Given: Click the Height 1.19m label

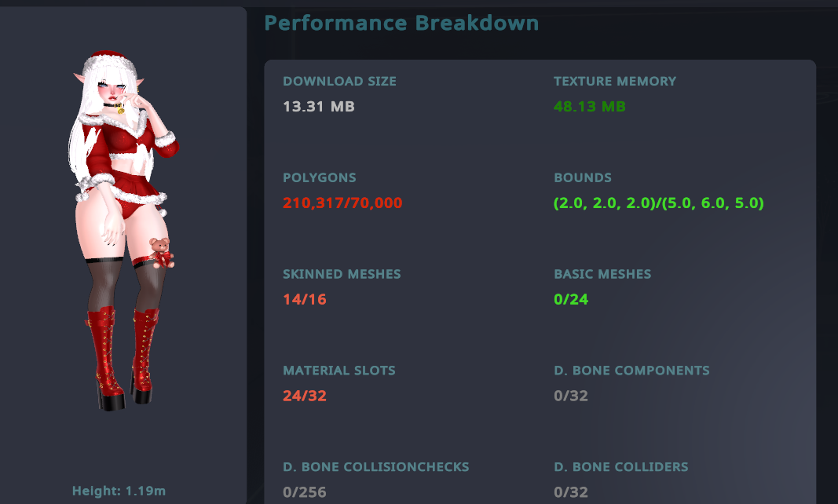Looking at the screenshot, I should (x=119, y=491).
